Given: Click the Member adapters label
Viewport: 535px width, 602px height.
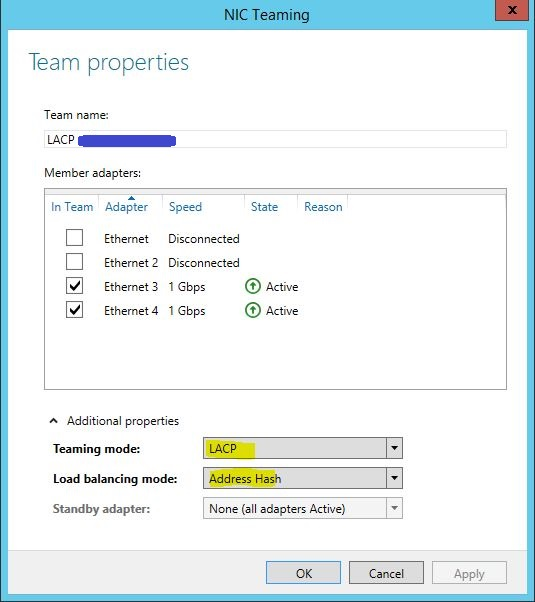Looking at the screenshot, I should coord(93,173).
